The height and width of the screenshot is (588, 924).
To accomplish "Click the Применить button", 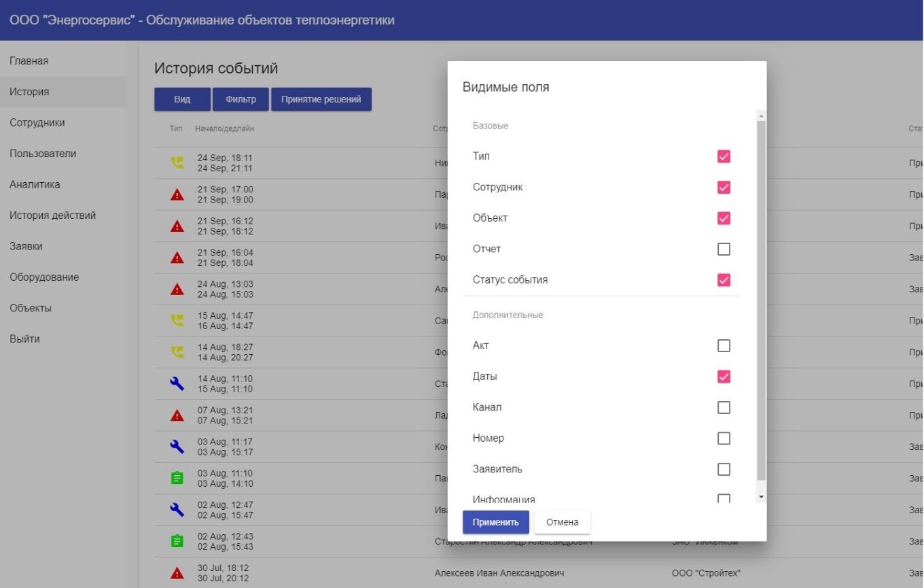I will pos(496,522).
